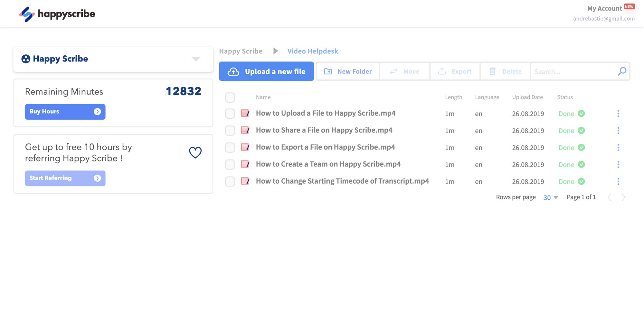
Task: Check How to Export a File row
Action: 230,148
